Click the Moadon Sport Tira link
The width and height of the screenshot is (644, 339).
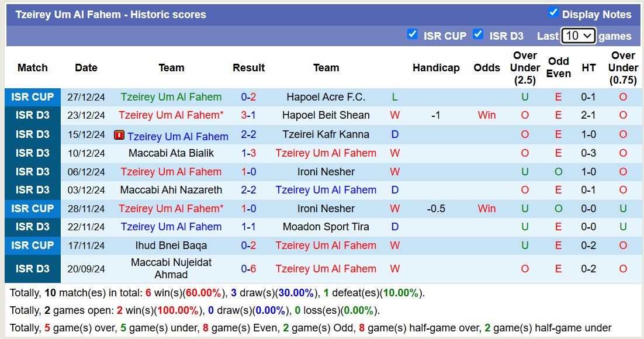point(326,227)
